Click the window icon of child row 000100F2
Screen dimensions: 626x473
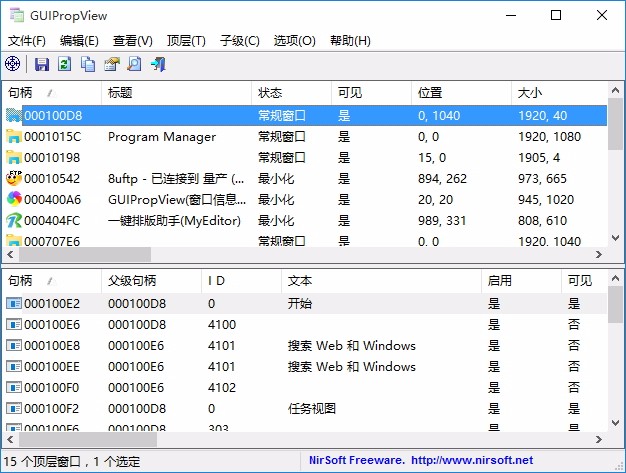pos(14,408)
